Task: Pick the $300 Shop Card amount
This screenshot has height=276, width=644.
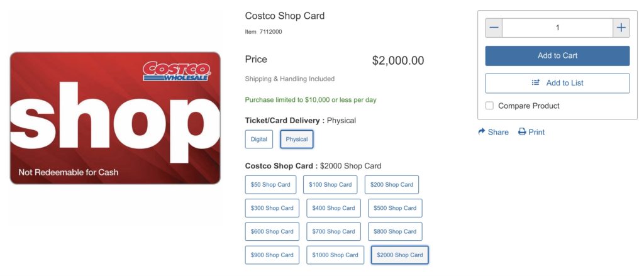Action: (x=272, y=208)
